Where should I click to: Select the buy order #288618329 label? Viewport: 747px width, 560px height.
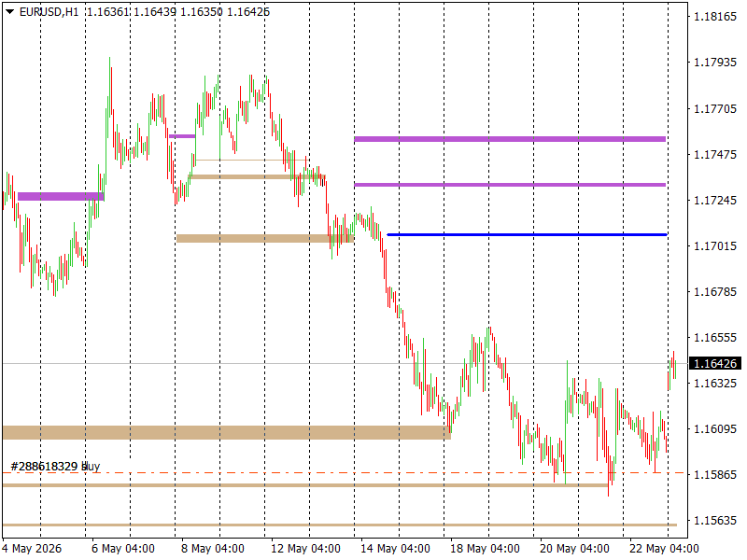click(x=55, y=466)
